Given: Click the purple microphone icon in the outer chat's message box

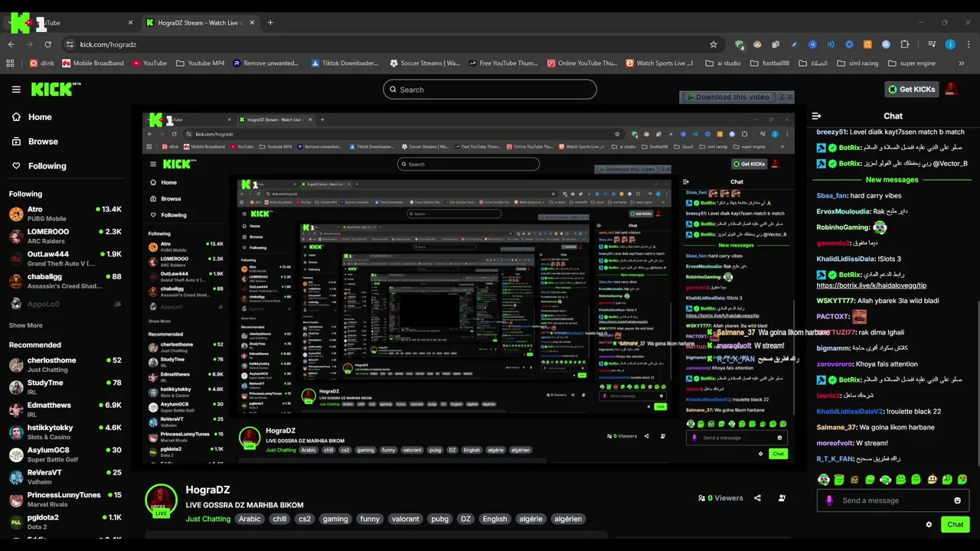Looking at the screenshot, I should (829, 500).
